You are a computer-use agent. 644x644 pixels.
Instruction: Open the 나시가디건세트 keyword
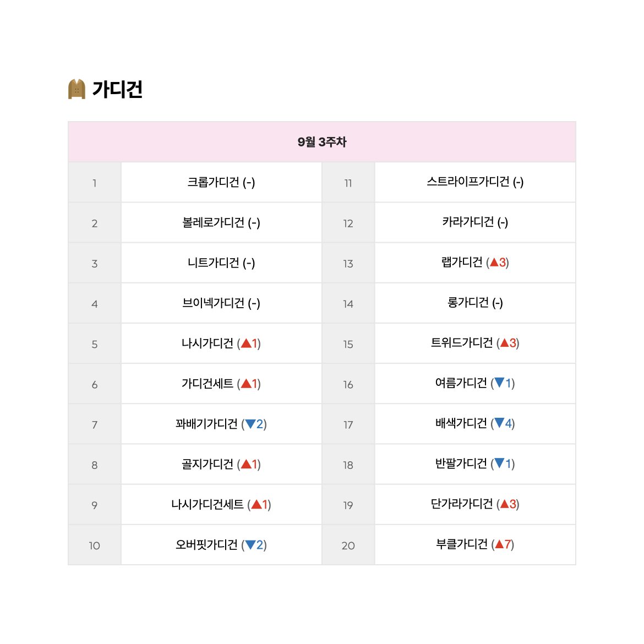(208, 504)
